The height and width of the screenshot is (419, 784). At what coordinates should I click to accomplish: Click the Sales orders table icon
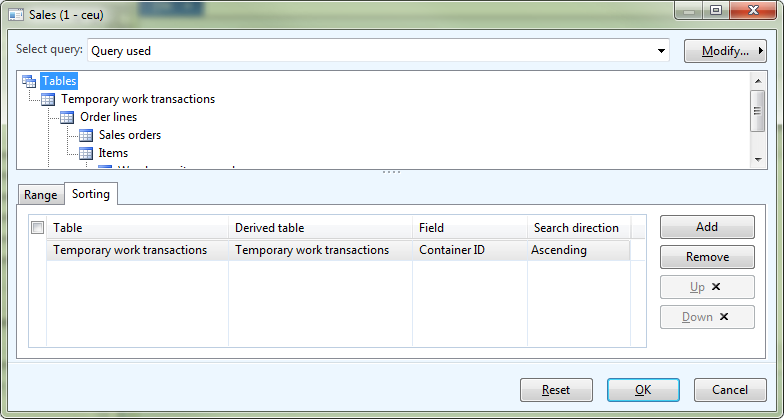tap(86, 135)
